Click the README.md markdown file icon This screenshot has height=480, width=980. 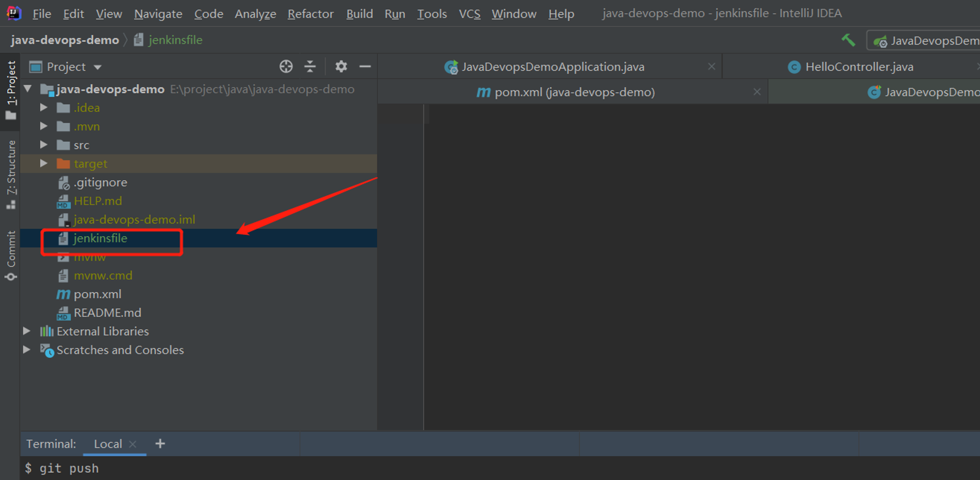coord(63,313)
